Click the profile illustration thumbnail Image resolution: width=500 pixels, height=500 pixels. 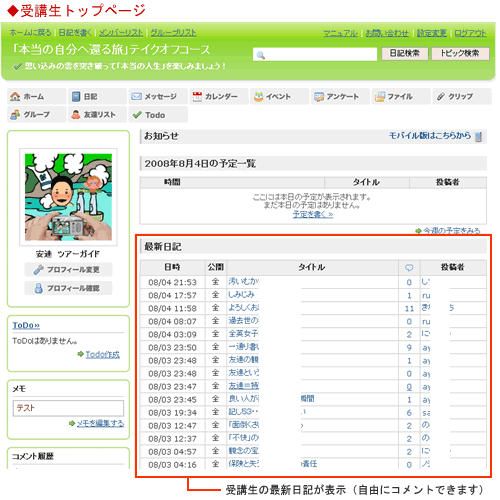tap(68, 197)
